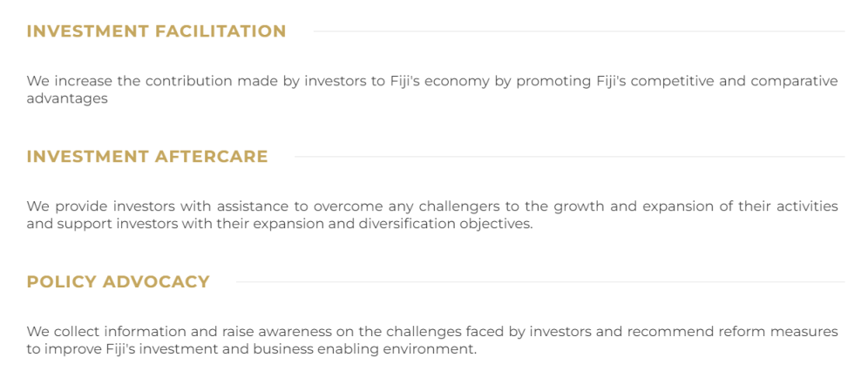Click the divider line beside INVESTMENT AFTERCARE

tap(569, 157)
